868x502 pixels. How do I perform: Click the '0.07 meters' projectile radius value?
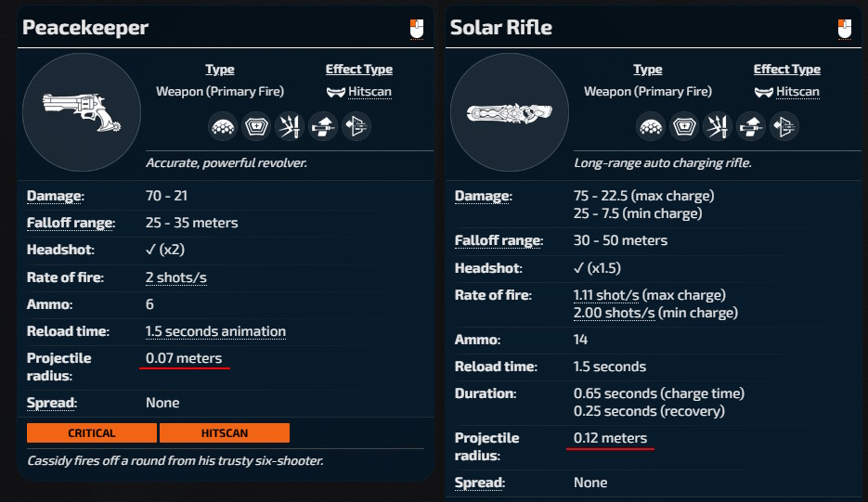point(184,358)
